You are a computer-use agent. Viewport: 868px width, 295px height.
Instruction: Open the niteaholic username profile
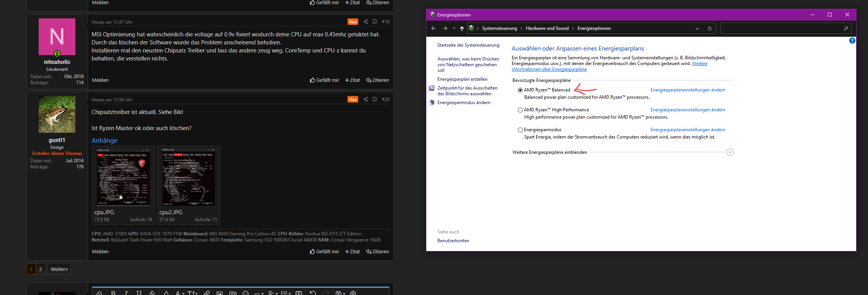coord(57,62)
